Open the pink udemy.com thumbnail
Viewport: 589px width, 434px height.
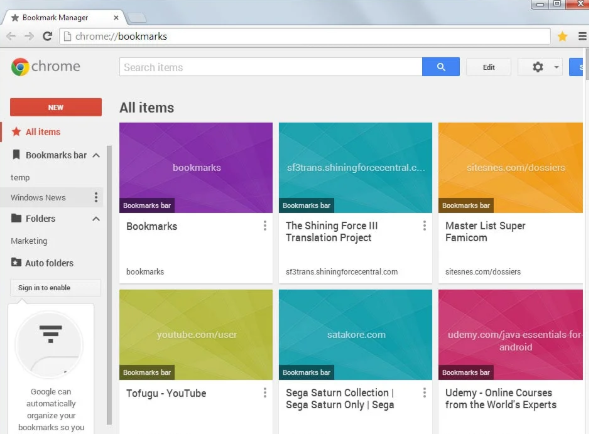point(510,334)
